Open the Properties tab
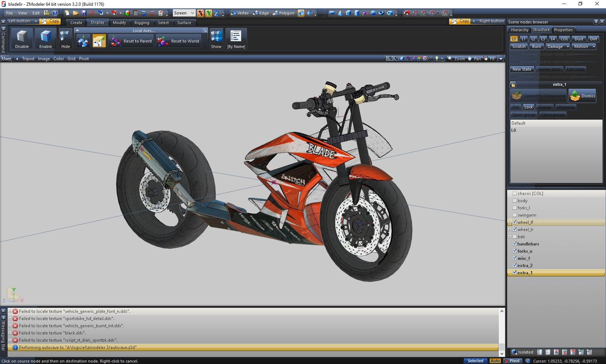Viewport: 606px width, 364px height. point(563,30)
